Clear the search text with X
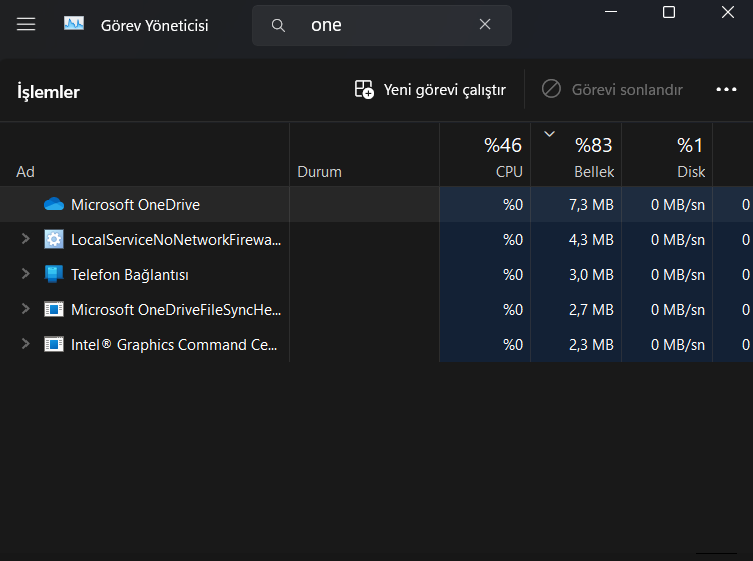Image resolution: width=753 pixels, height=561 pixels. pyautogui.click(x=485, y=24)
